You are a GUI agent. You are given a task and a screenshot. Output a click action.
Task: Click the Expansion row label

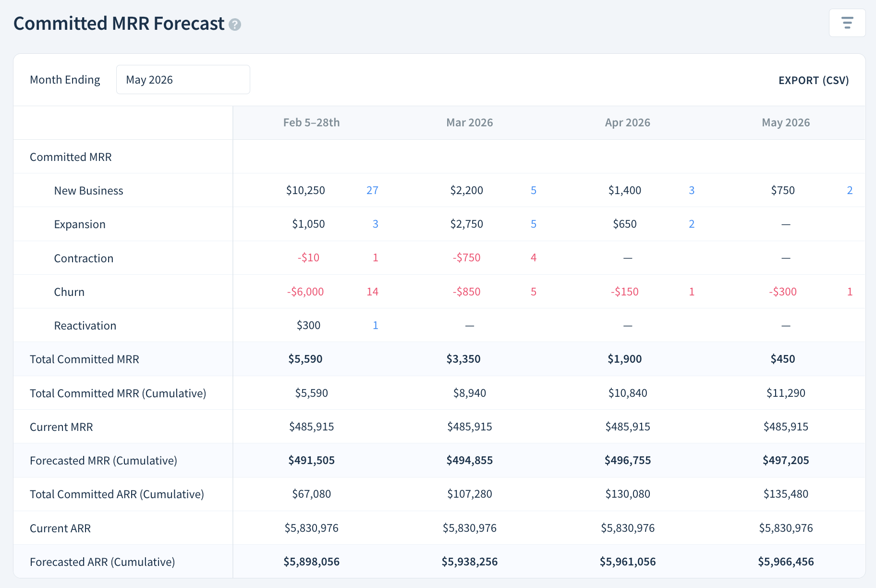[x=80, y=224]
